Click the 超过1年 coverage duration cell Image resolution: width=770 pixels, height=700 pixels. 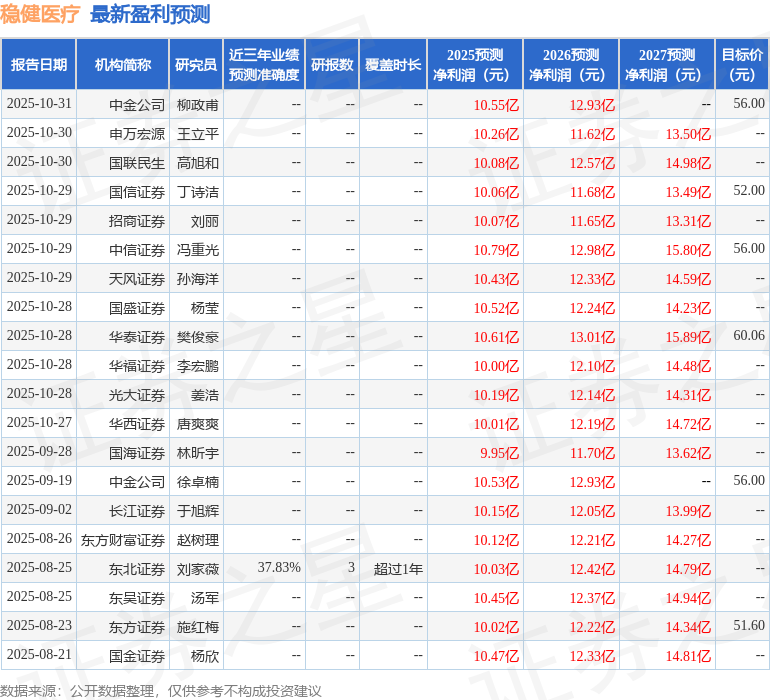click(x=398, y=569)
